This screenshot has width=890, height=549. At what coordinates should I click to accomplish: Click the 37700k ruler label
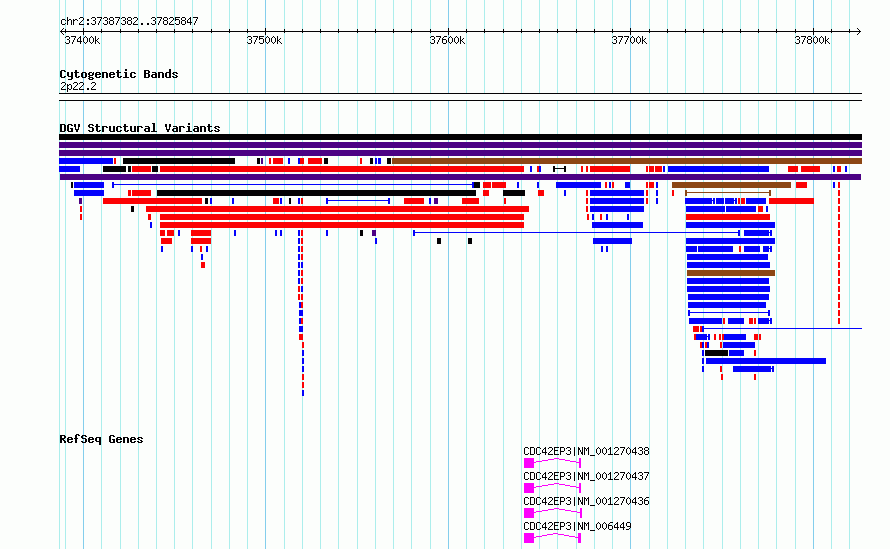(x=629, y=40)
